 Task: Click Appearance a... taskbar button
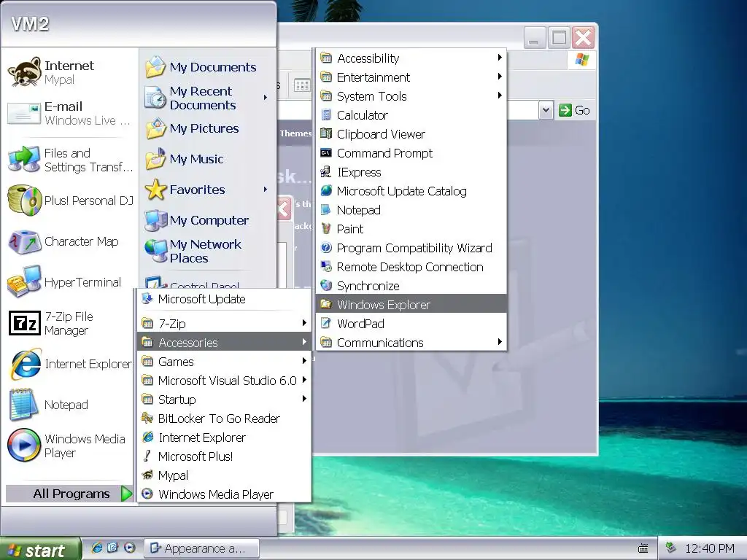201,548
